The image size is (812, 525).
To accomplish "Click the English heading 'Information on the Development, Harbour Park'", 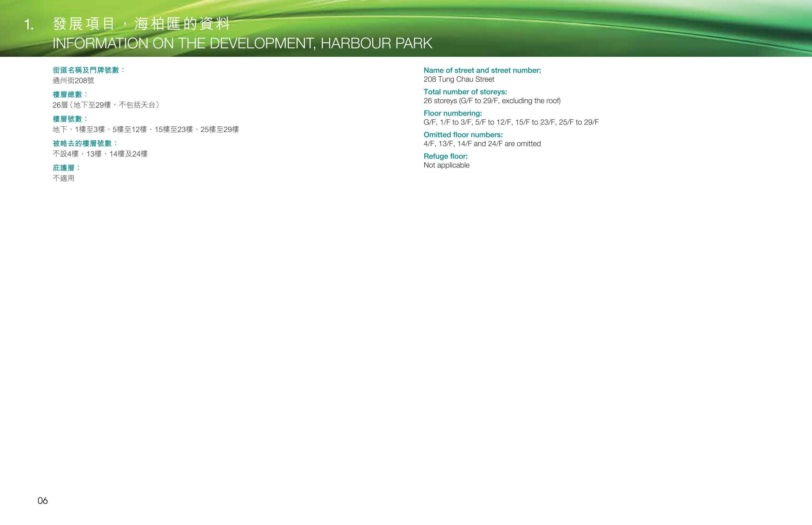I will [x=242, y=43].
